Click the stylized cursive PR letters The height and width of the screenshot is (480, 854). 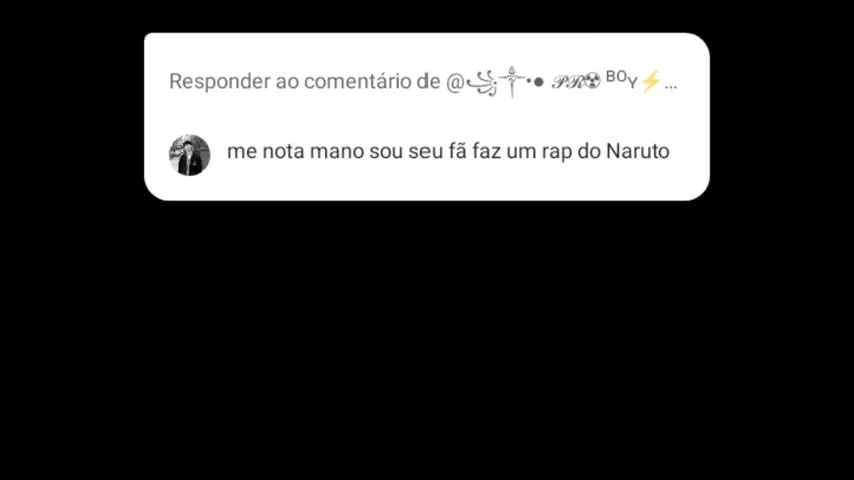[x=568, y=82]
